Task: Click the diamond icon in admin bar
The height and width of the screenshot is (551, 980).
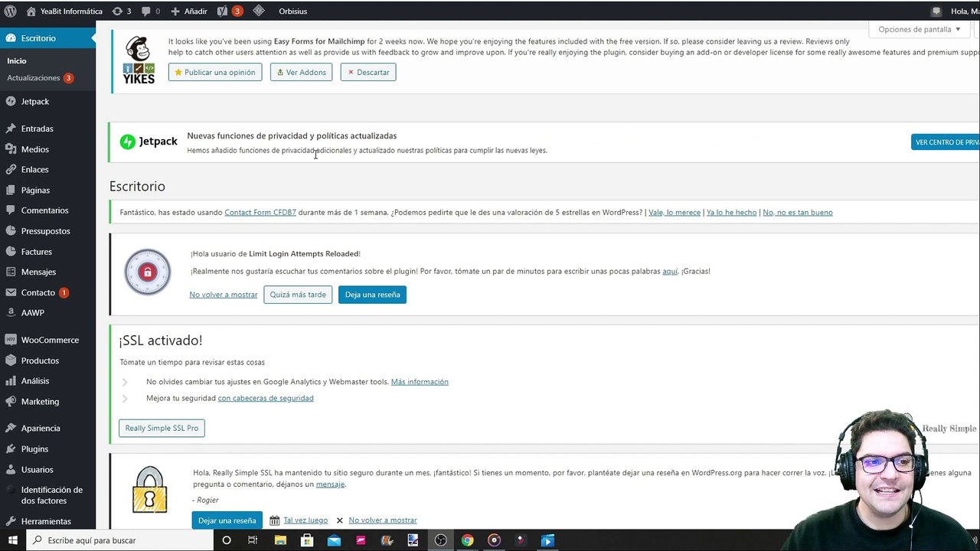Action: [259, 11]
